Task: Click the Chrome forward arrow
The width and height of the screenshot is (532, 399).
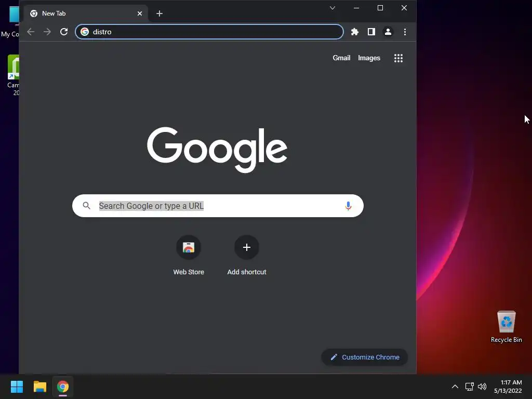Action: 47,32
